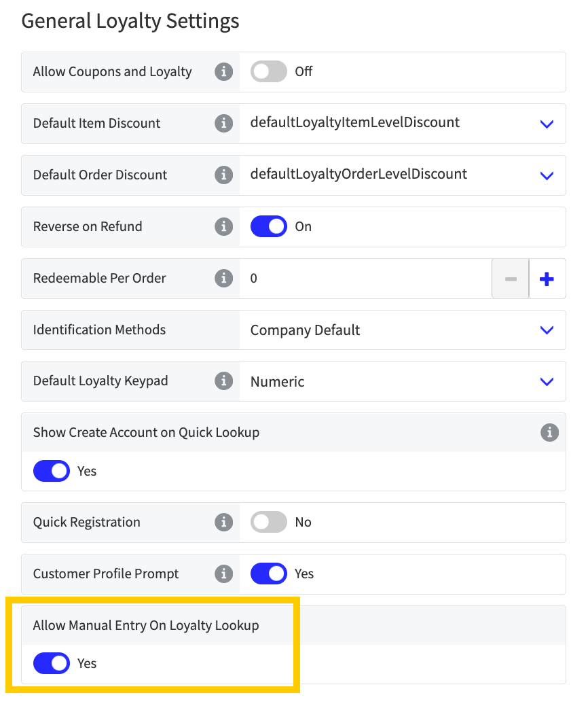This screenshot has height=704, width=588.
Task: Open the Default Order Discount dropdown
Action: (x=547, y=175)
